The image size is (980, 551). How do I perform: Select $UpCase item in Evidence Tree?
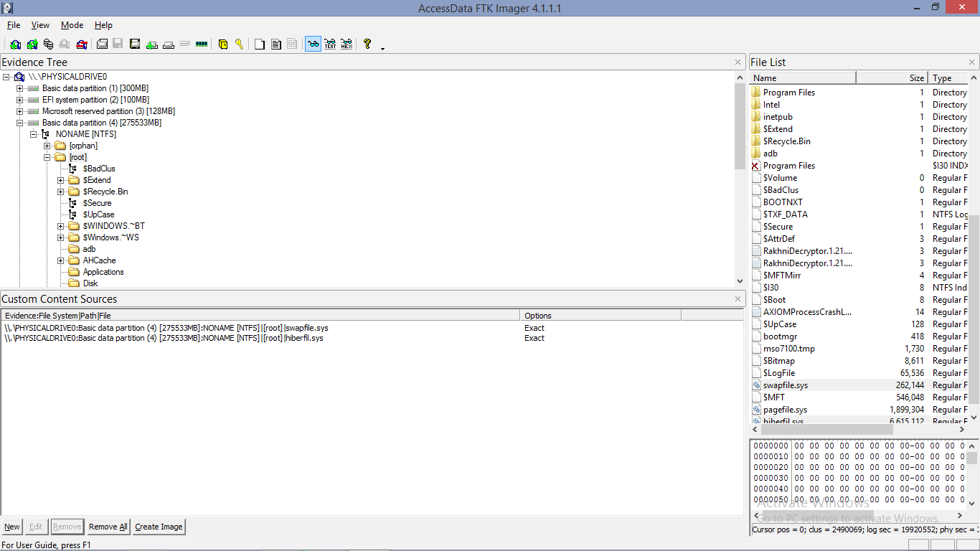point(98,215)
